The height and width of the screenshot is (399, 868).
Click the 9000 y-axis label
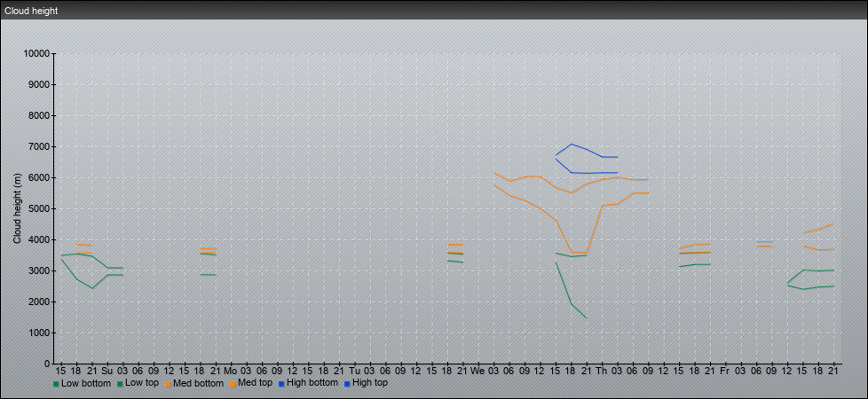(39, 84)
